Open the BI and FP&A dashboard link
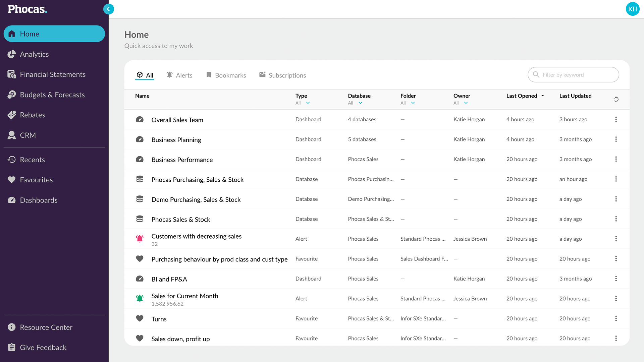 click(x=169, y=279)
